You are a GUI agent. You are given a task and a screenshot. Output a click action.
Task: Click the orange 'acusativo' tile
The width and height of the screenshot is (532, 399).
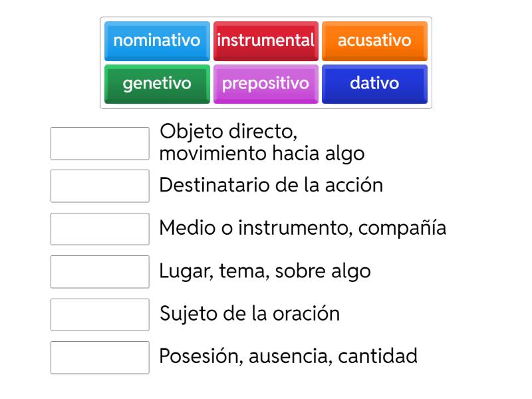374,41
